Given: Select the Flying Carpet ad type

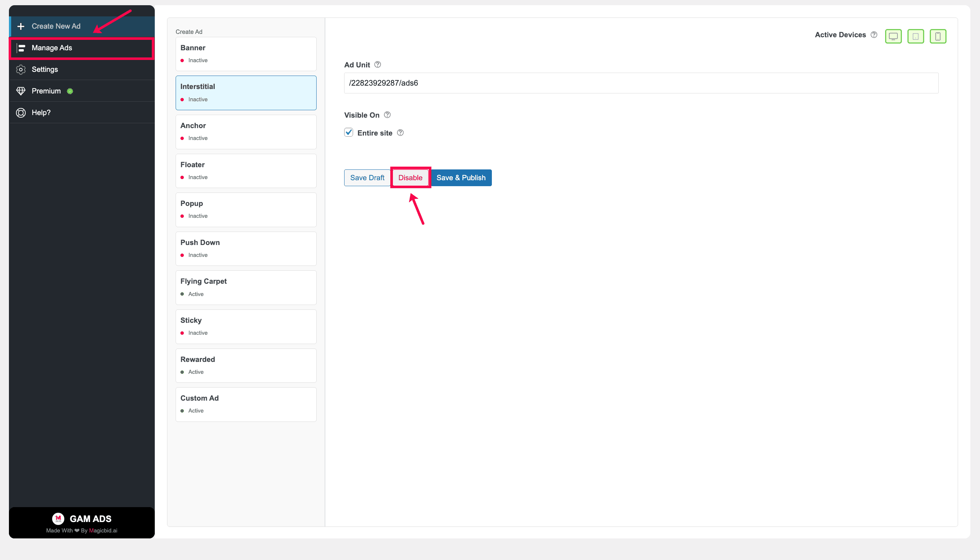Looking at the screenshot, I should point(246,288).
